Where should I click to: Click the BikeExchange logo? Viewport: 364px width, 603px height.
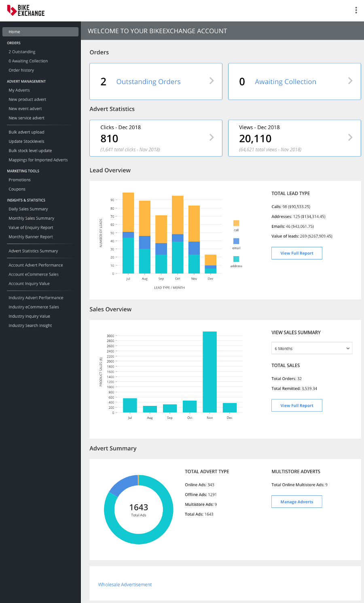coord(26,11)
